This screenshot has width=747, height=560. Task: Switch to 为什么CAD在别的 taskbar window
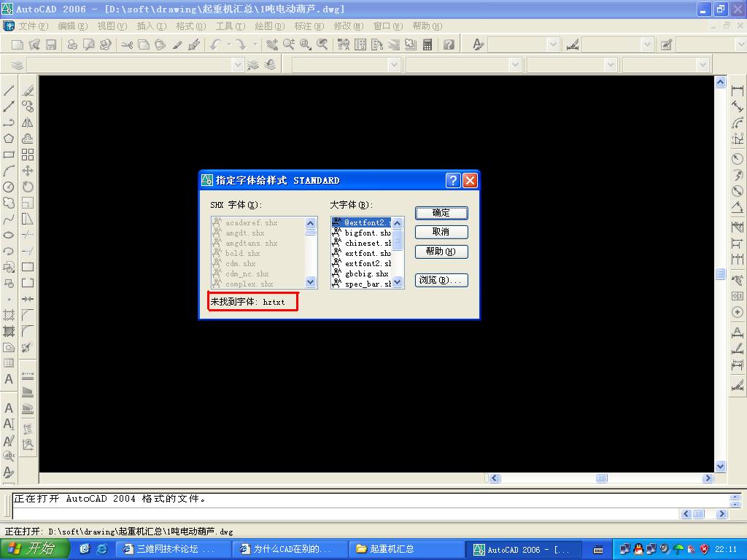[290, 549]
